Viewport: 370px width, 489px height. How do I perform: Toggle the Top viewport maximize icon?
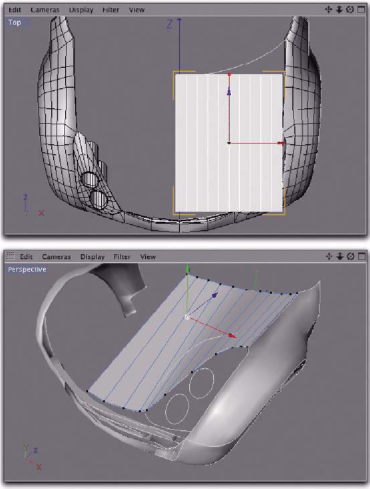(x=361, y=9)
